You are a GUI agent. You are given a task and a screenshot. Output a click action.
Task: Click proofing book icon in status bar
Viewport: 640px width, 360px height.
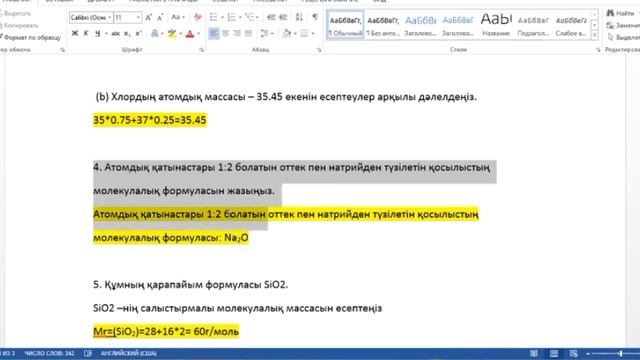pos(88,353)
